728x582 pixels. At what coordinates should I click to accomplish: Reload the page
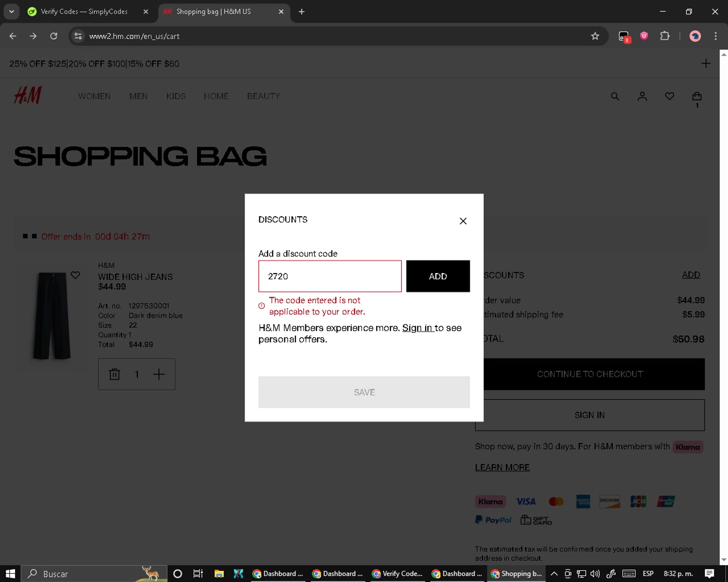tap(54, 36)
